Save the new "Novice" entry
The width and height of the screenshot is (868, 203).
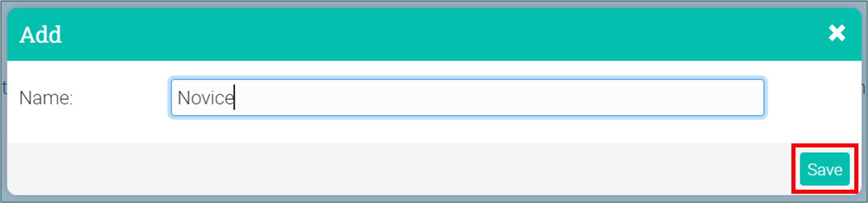click(825, 169)
